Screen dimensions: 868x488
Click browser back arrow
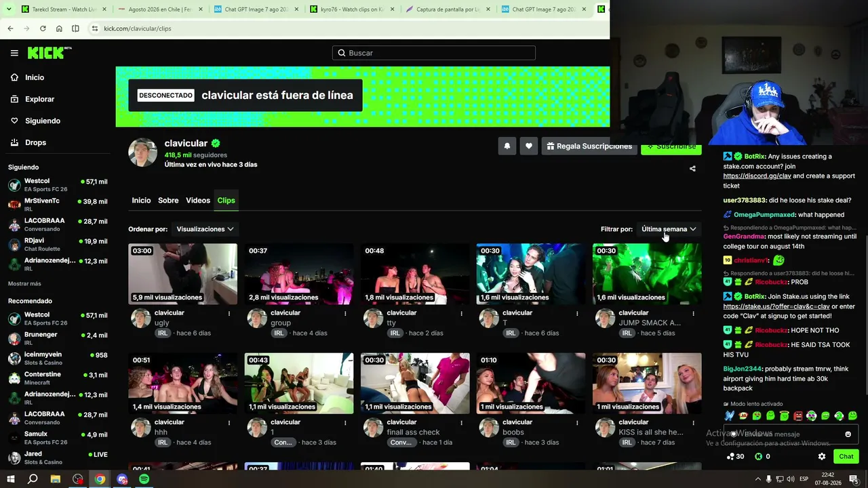click(x=10, y=28)
